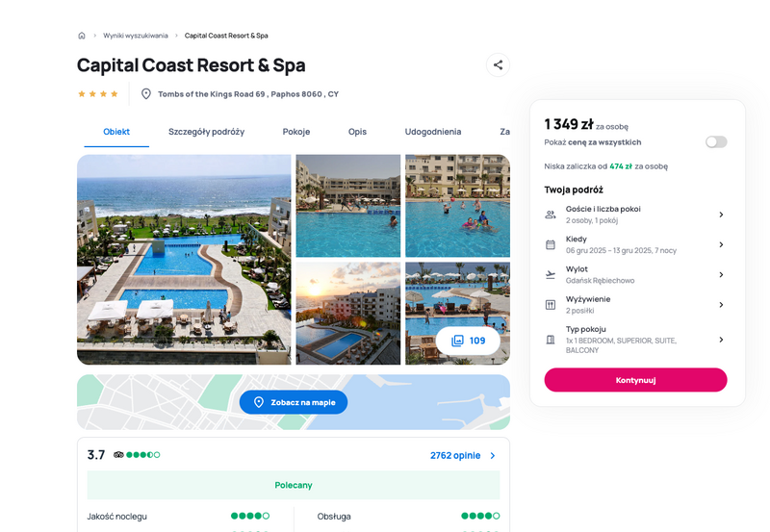Image resolution: width=770 pixels, height=532 pixels.
Task: Click the room type door icon
Action: [x=551, y=340]
